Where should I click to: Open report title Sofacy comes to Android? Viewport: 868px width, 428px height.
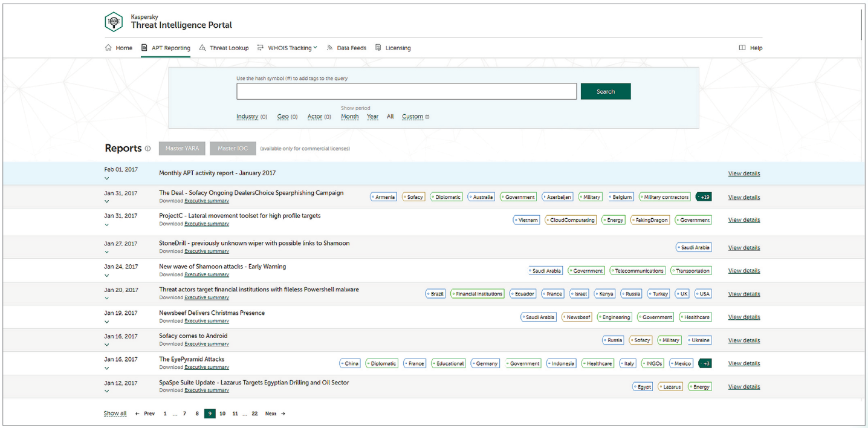tap(193, 336)
